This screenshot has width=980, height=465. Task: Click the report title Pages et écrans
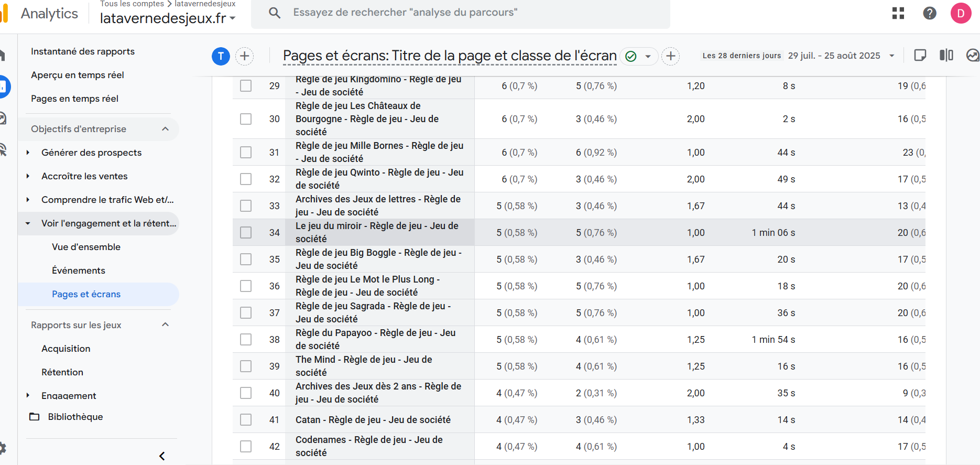pos(450,56)
